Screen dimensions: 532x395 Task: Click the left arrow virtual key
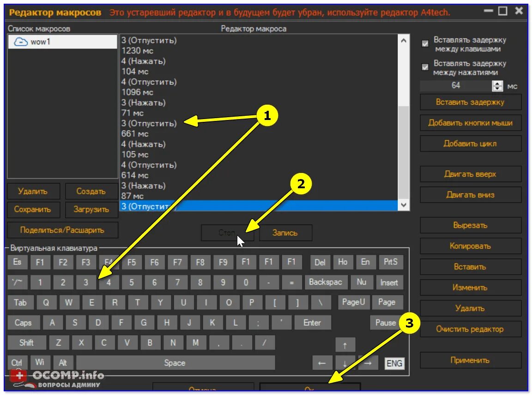[x=322, y=363]
